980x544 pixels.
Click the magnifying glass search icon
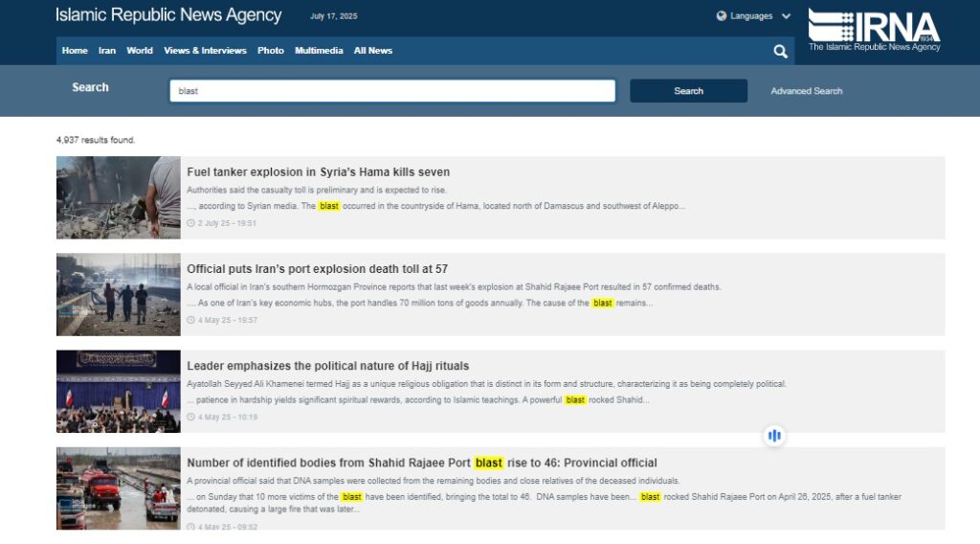(x=780, y=52)
